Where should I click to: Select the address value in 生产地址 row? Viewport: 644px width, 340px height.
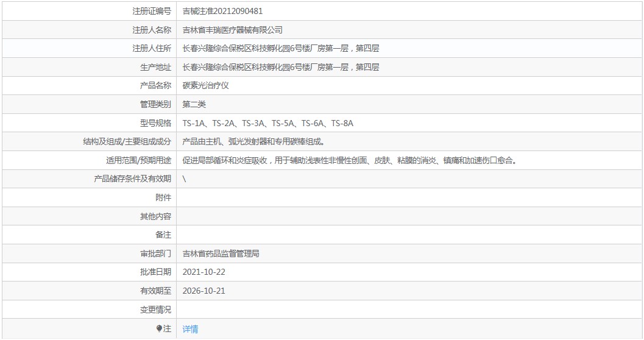(x=280, y=67)
